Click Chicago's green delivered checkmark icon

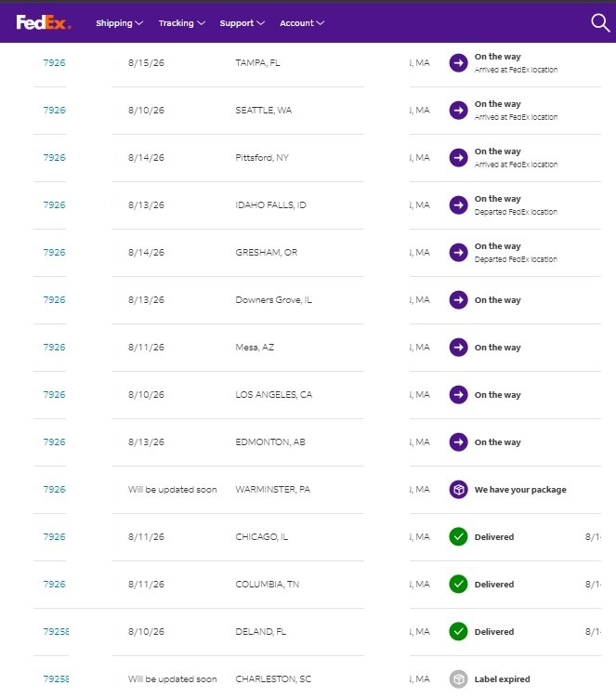[x=458, y=537]
